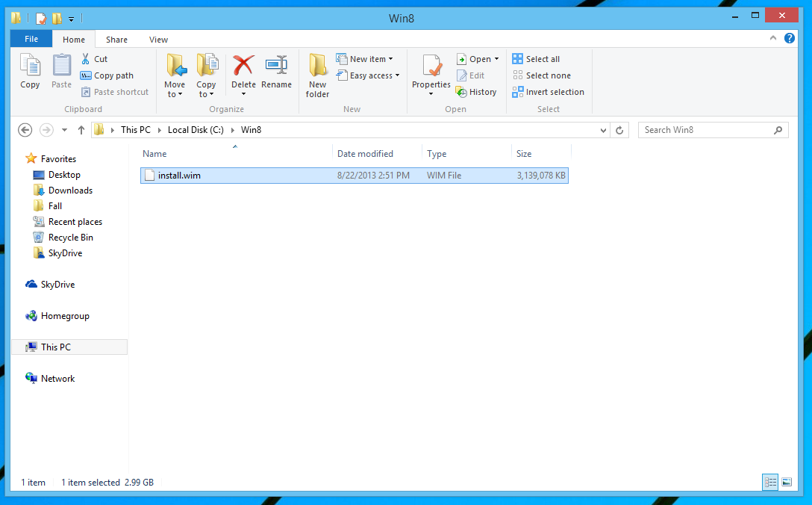Click the Rename icon in Organize group
This screenshot has width=812, height=505.
[276, 66]
